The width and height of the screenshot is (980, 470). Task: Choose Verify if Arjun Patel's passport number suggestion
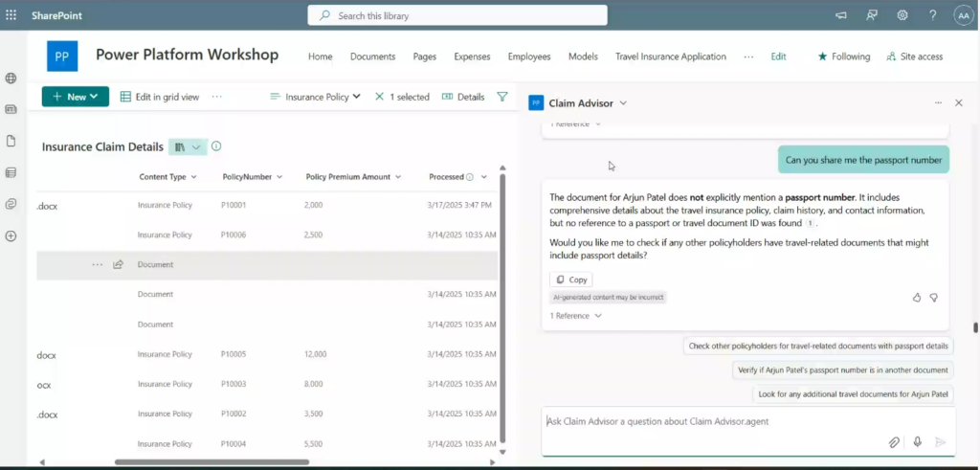tap(842, 370)
